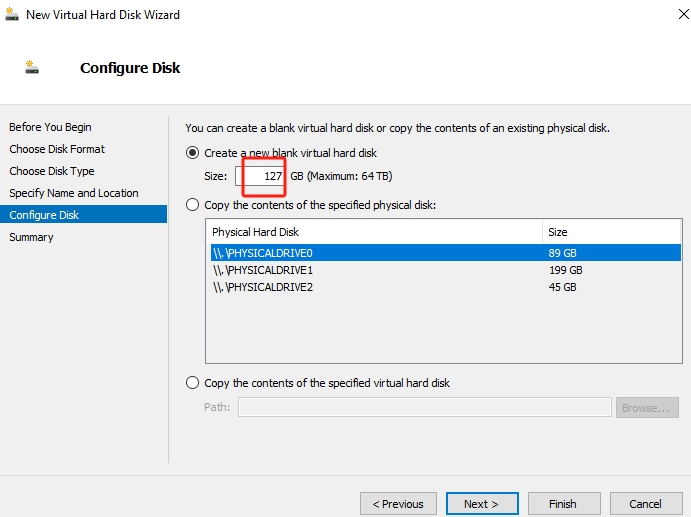Open the Before You Begin step
This screenshot has height=517, width=691.
[x=50, y=127]
